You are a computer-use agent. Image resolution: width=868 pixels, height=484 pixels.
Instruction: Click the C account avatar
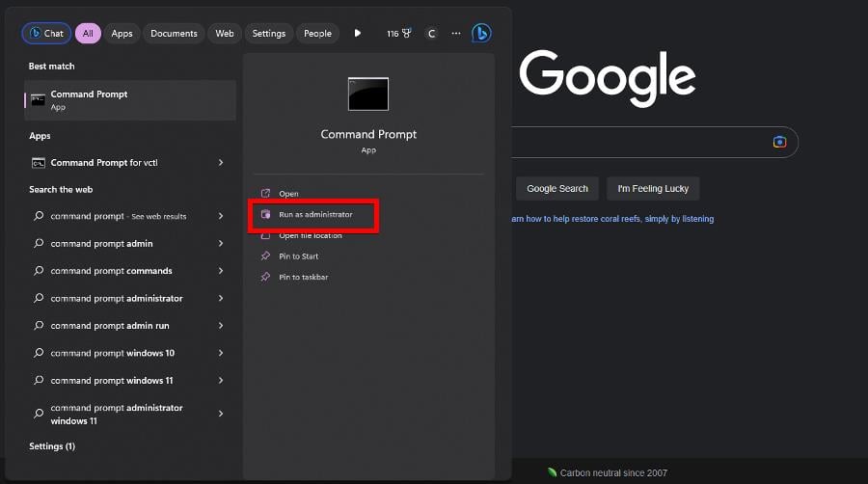[x=431, y=34]
